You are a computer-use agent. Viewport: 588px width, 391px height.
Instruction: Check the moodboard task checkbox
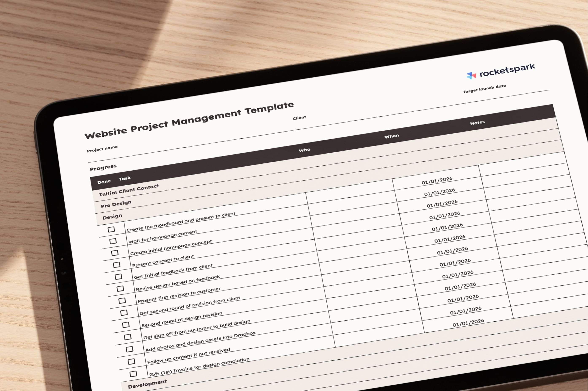[111, 229]
